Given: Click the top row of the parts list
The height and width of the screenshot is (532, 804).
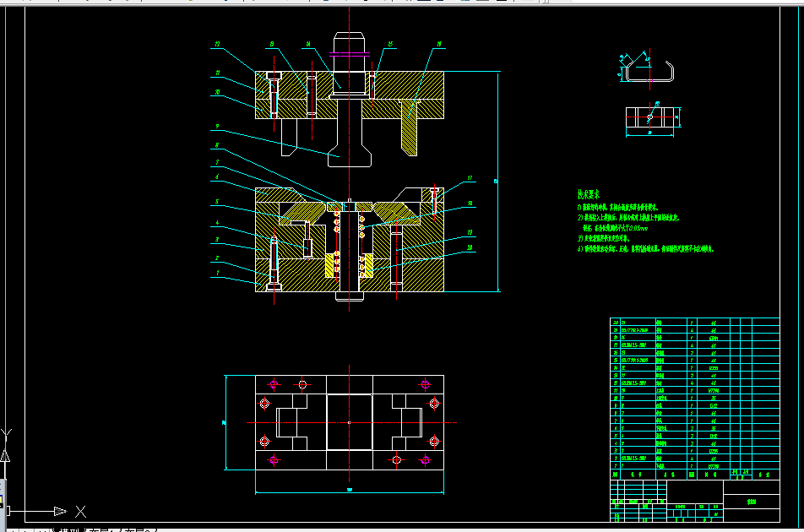Looking at the screenshot, I should click(694, 323).
